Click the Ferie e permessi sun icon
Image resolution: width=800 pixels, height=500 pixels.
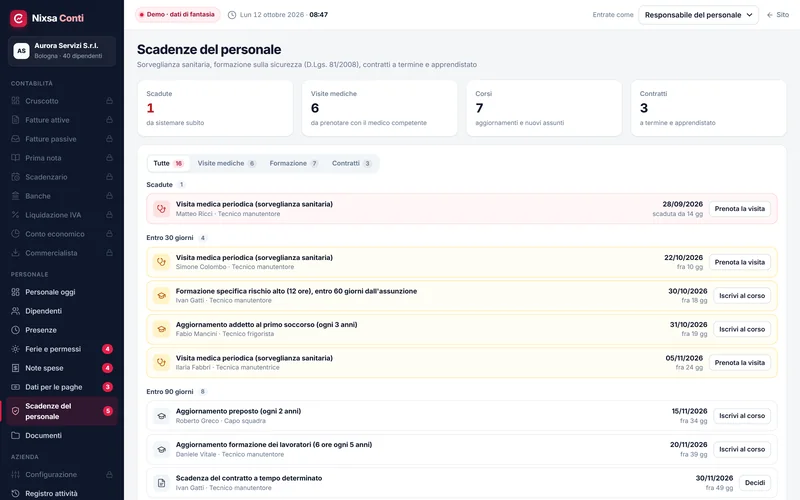(15, 349)
